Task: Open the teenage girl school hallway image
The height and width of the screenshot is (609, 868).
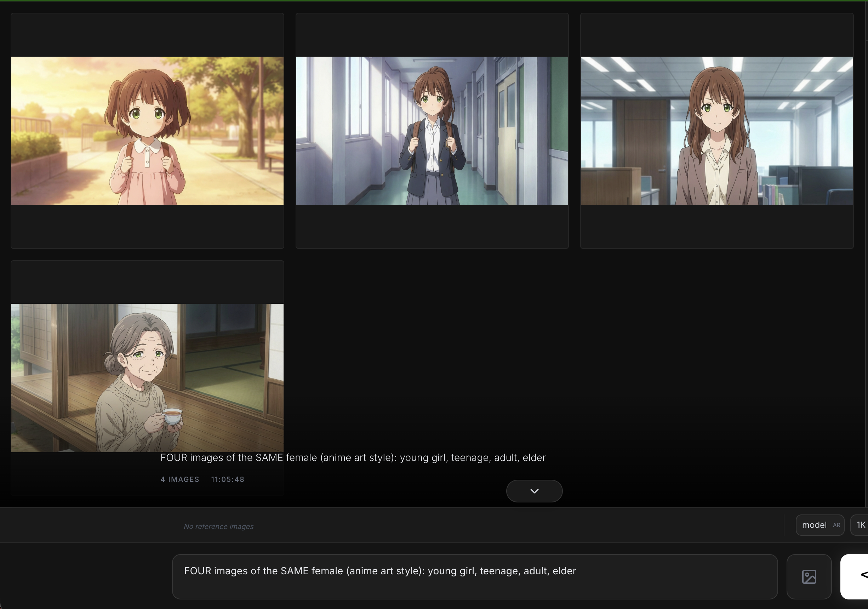Action: pyautogui.click(x=432, y=131)
